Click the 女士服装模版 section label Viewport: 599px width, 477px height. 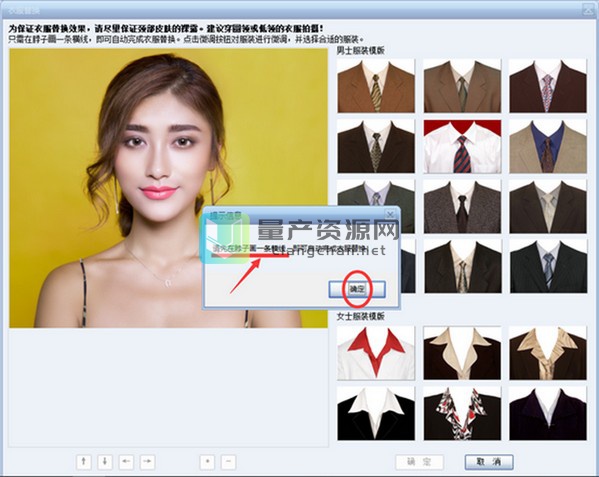(x=361, y=317)
